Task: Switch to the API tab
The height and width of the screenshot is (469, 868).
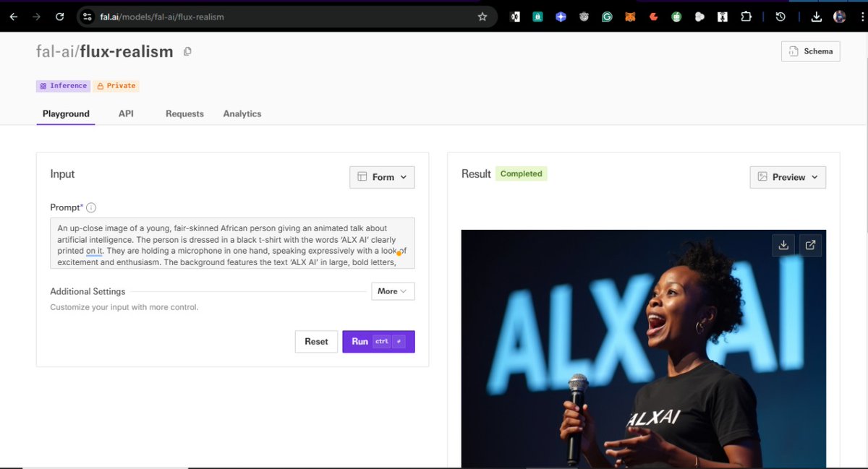Action: [126, 113]
